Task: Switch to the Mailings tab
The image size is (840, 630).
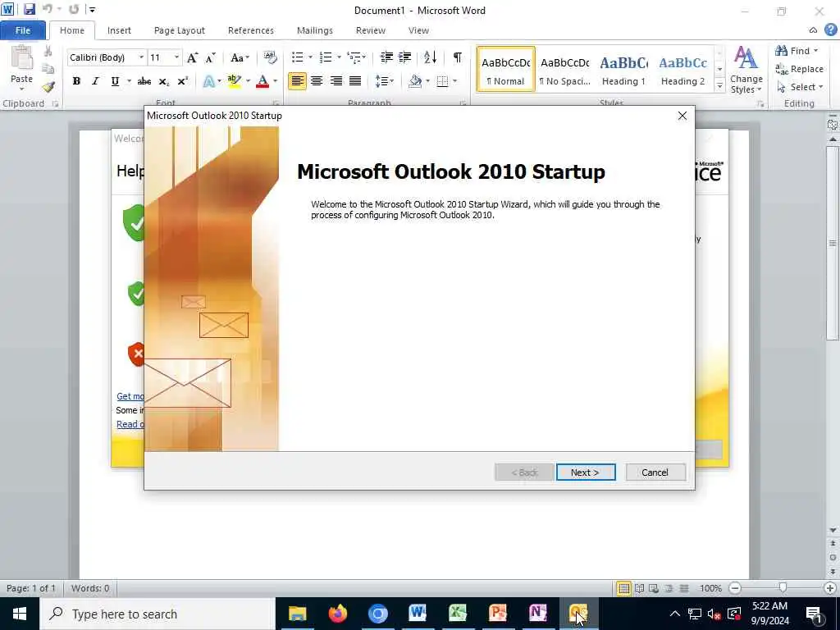Action: (x=315, y=30)
